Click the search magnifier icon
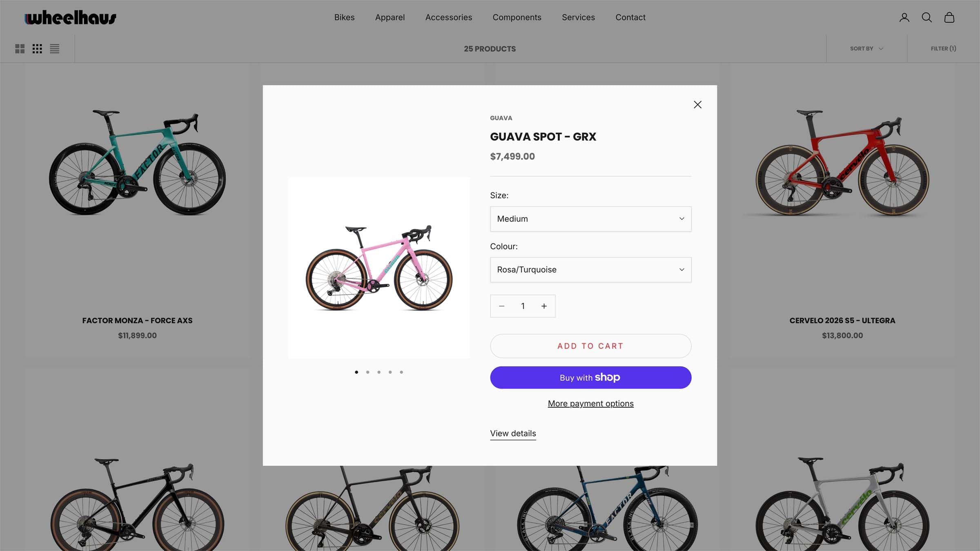980x551 pixels. click(927, 18)
